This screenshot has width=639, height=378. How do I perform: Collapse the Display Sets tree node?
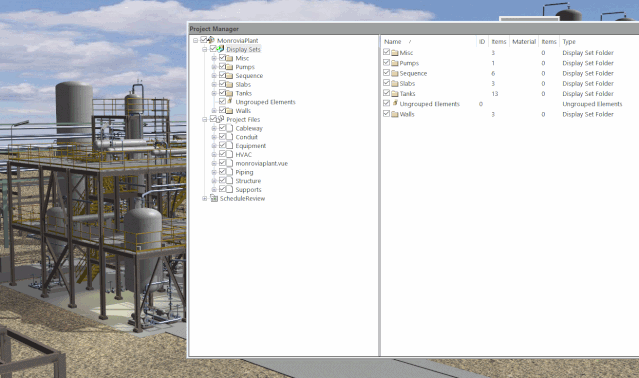(205, 49)
